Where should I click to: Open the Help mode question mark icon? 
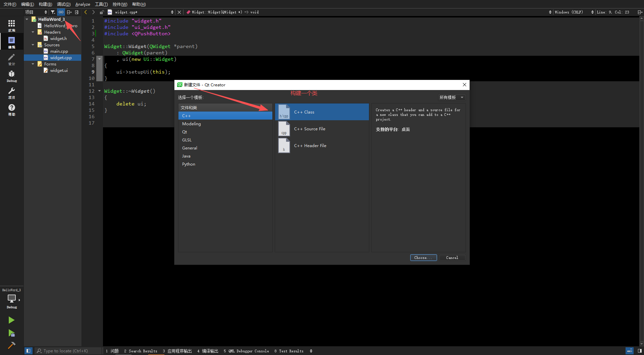click(x=12, y=109)
